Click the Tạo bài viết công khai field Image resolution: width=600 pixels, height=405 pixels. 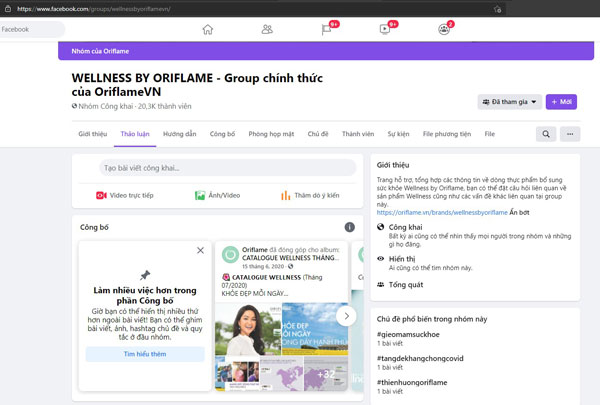228,168
